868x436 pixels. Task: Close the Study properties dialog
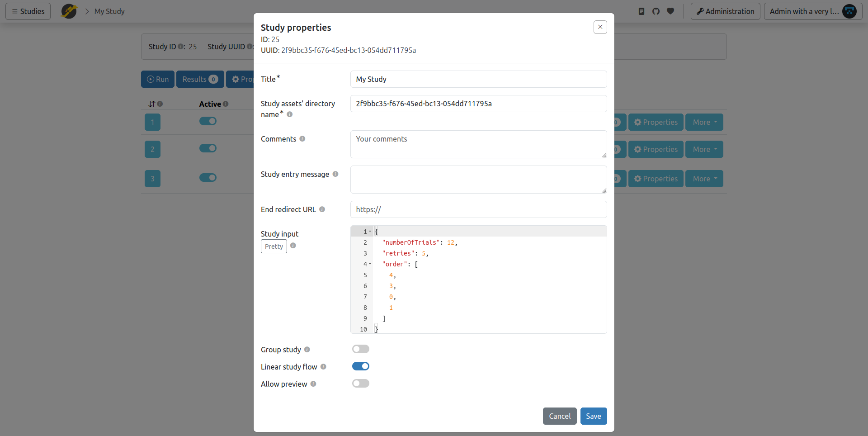pos(600,27)
